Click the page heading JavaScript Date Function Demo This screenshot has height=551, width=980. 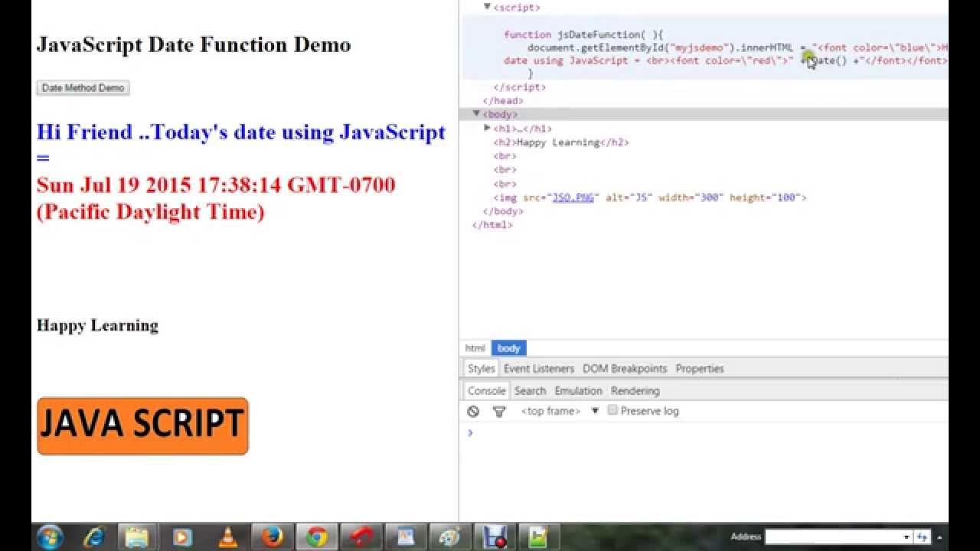(x=194, y=44)
